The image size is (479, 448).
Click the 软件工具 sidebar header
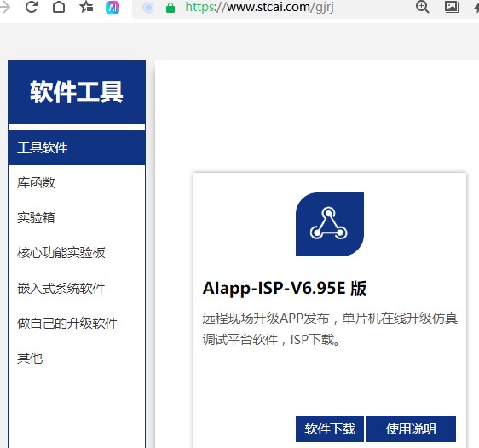tap(77, 92)
